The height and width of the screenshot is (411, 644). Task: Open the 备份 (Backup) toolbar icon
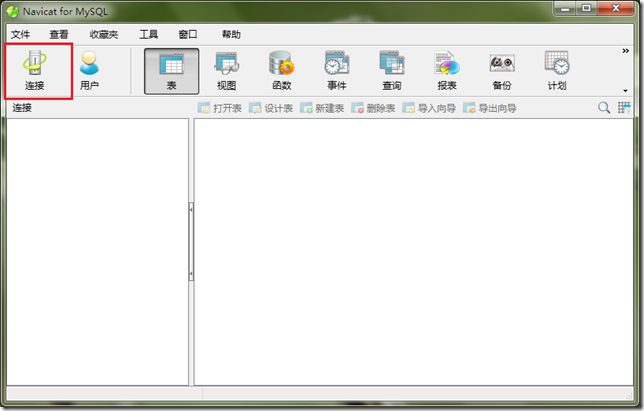click(x=501, y=70)
